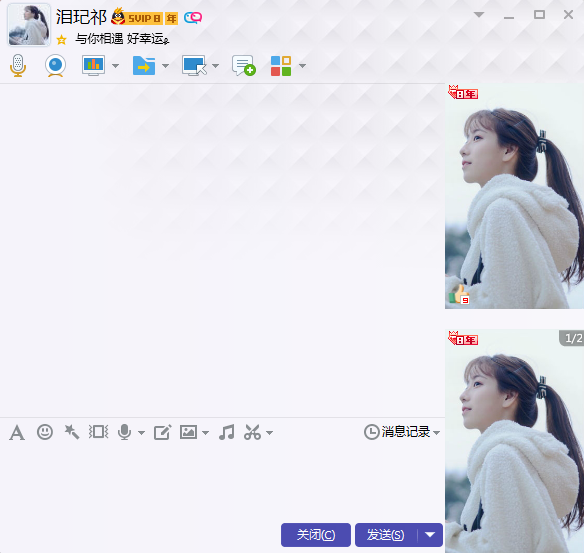Open the window title bar dropdown menu
The height and width of the screenshot is (553, 584).
479,15
